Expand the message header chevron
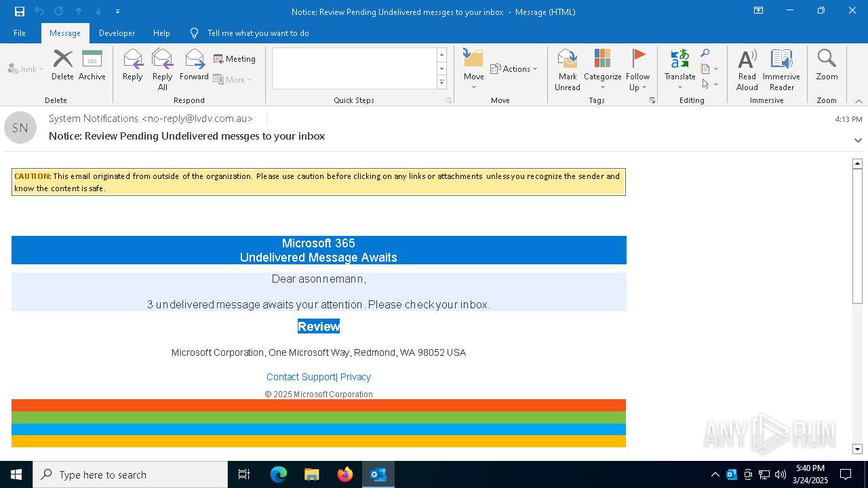The width and height of the screenshot is (868, 488). click(x=858, y=140)
